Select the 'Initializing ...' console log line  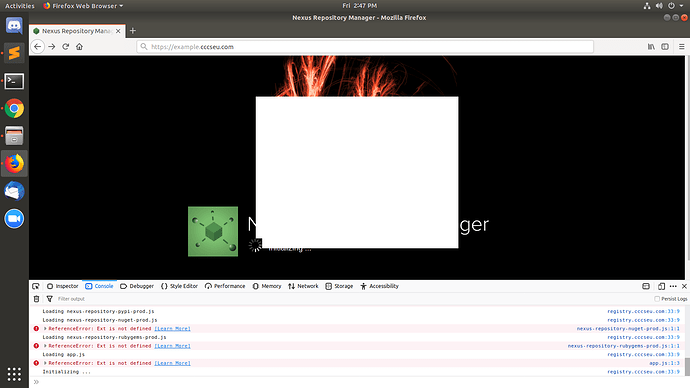[x=66, y=372]
